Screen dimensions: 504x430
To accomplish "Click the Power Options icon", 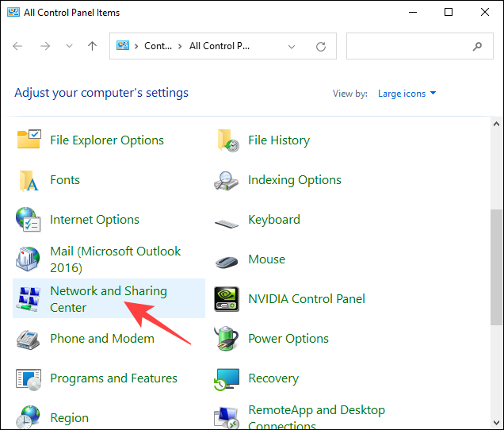I will [x=227, y=339].
